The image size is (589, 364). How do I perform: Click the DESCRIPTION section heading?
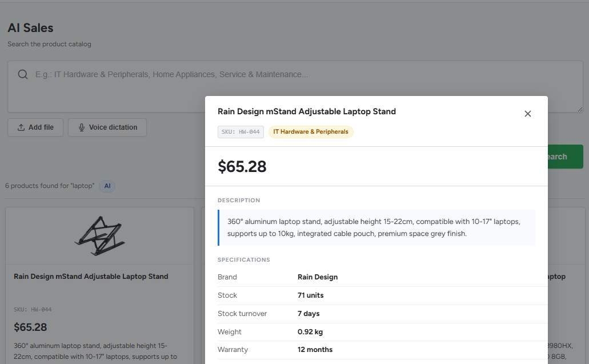239,200
